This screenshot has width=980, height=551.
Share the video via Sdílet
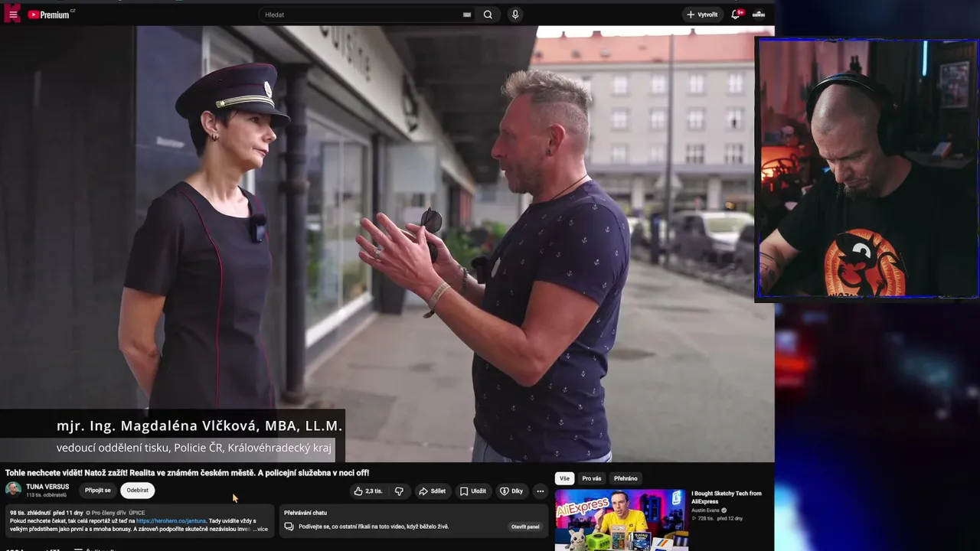(432, 491)
